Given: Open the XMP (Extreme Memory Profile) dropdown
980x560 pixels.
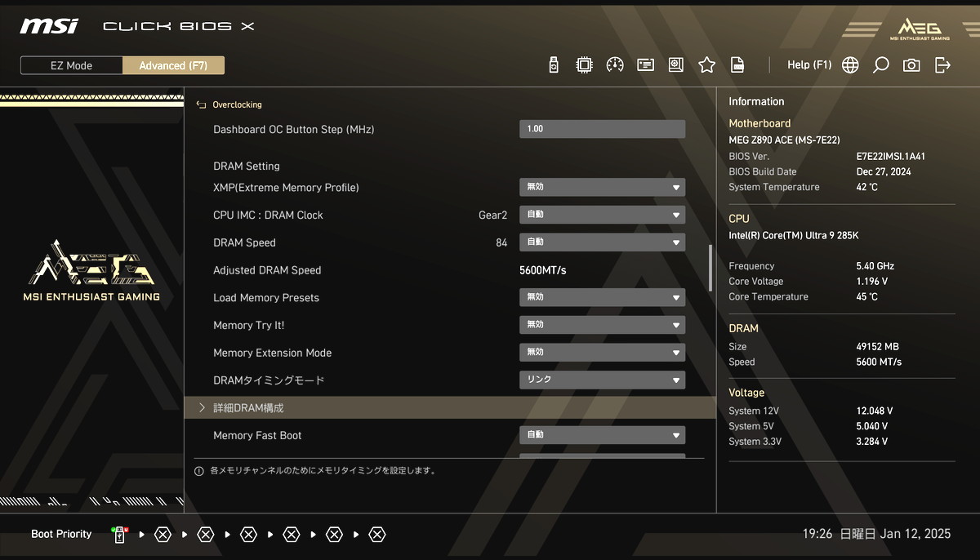Looking at the screenshot, I should coord(603,187).
